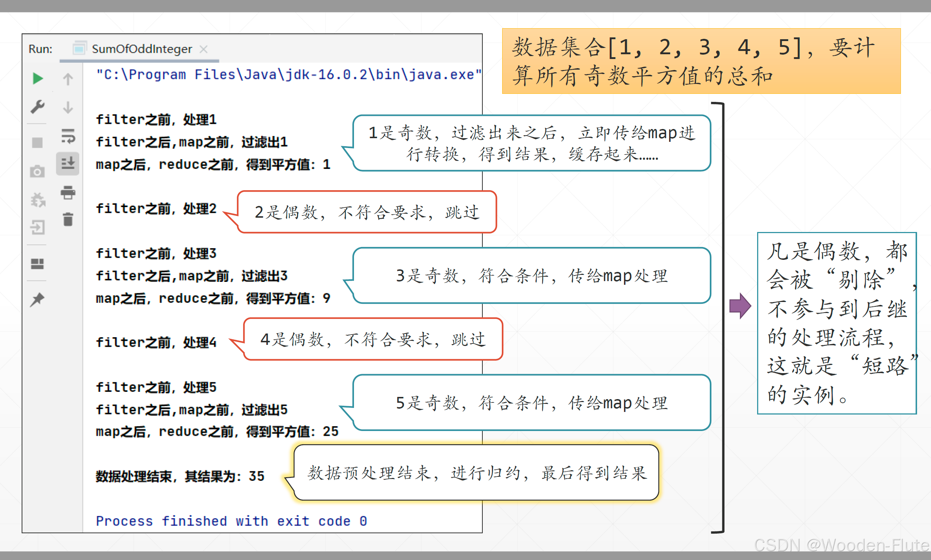Click the exit/login arrow icon

click(x=37, y=227)
